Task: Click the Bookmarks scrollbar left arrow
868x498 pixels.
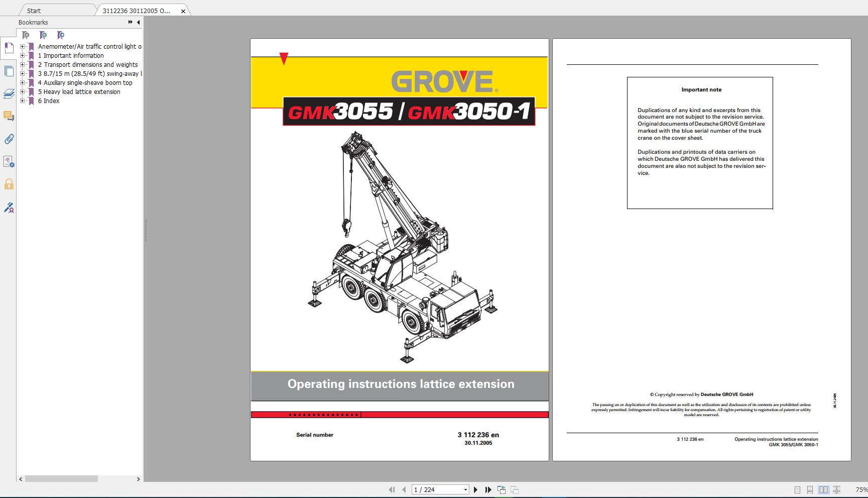Action: (x=21, y=479)
